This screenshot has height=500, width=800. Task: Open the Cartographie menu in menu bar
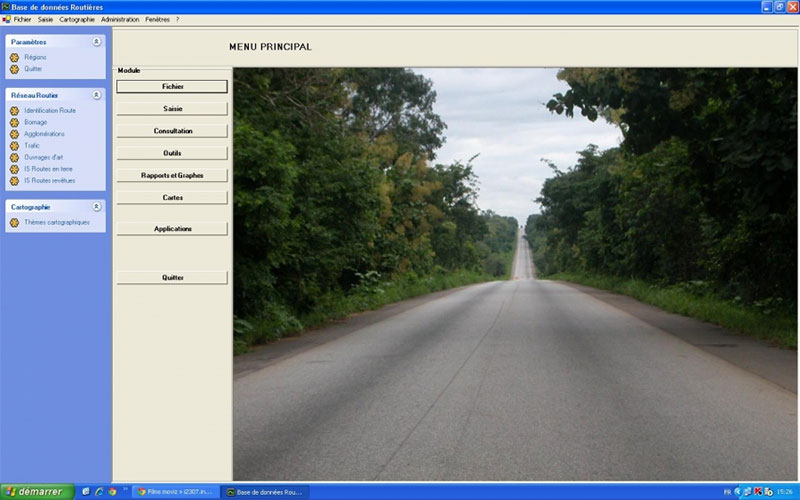coord(77,19)
